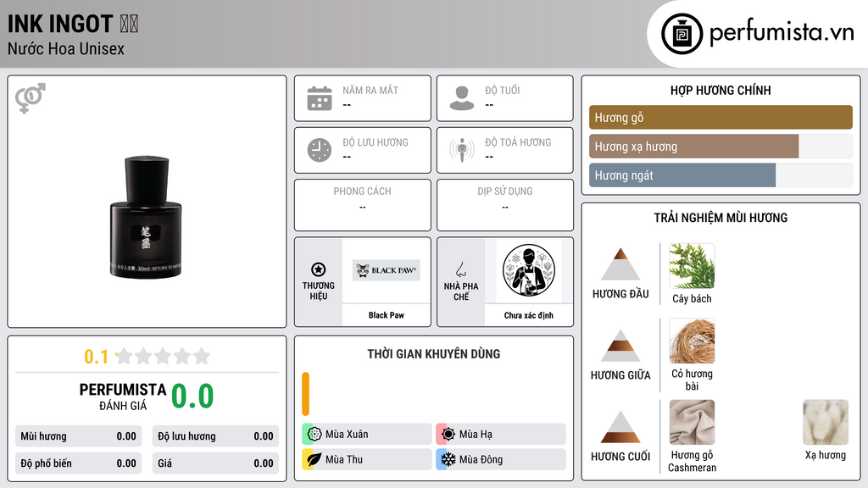Click the clock icon for Độ lưu hương
This screenshot has width=868, height=488.
(320, 150)
